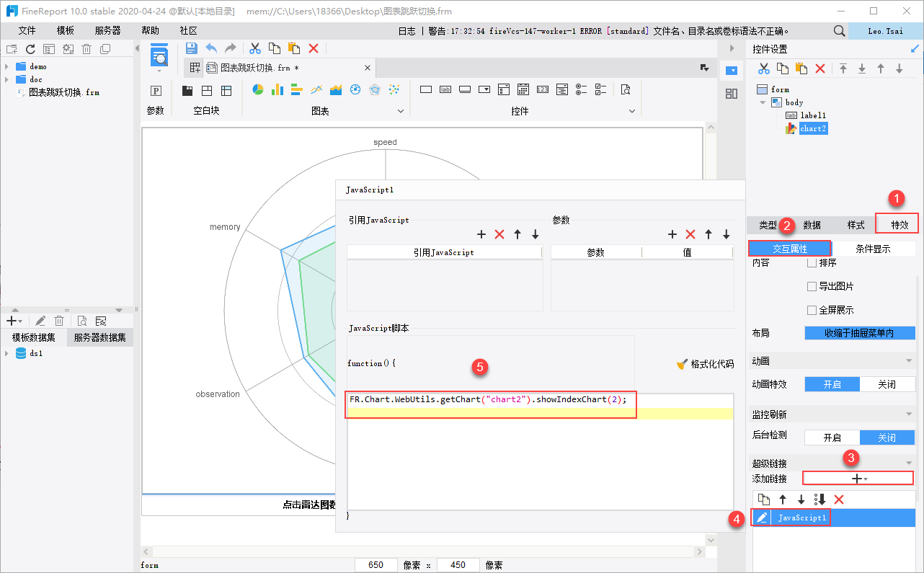Delete the hyperlink using red X icon
The height and width of the screenshot is (573, 924).
tap(839, 499)
